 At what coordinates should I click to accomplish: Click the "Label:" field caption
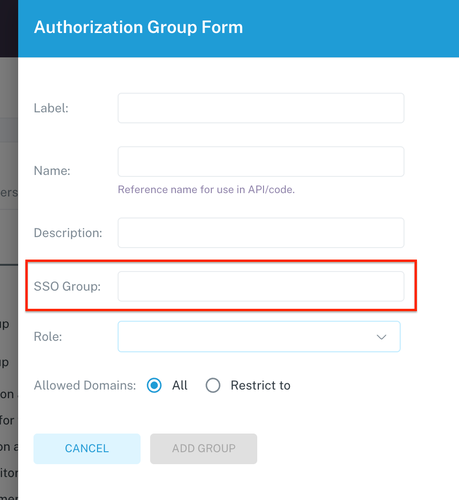coord(51,108)
